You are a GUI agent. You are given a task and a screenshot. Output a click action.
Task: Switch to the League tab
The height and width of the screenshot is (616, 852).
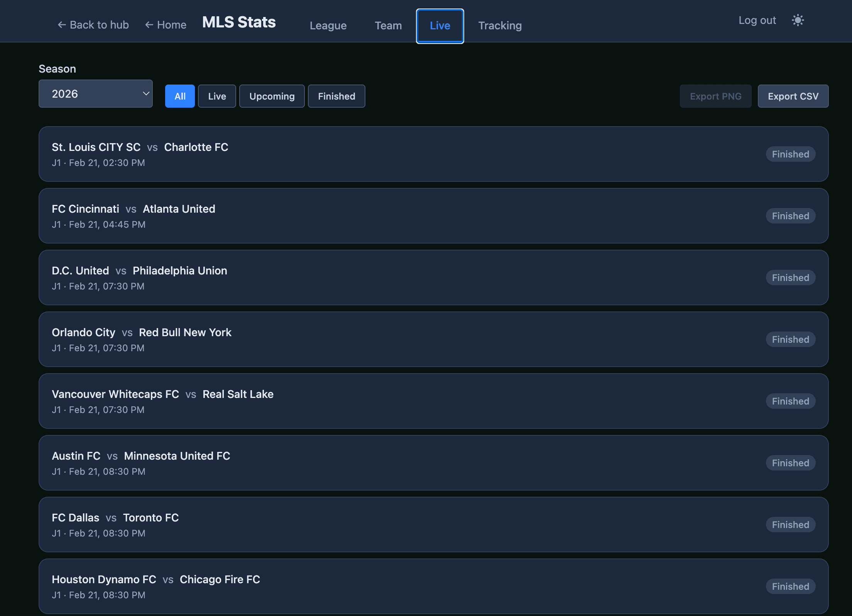click(328, 25)
